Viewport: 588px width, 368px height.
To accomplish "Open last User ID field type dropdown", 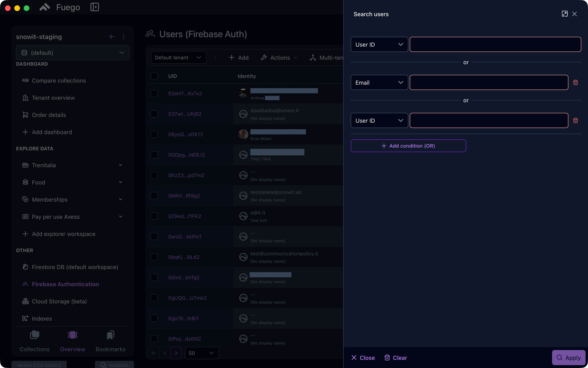I will coord(379,120).
